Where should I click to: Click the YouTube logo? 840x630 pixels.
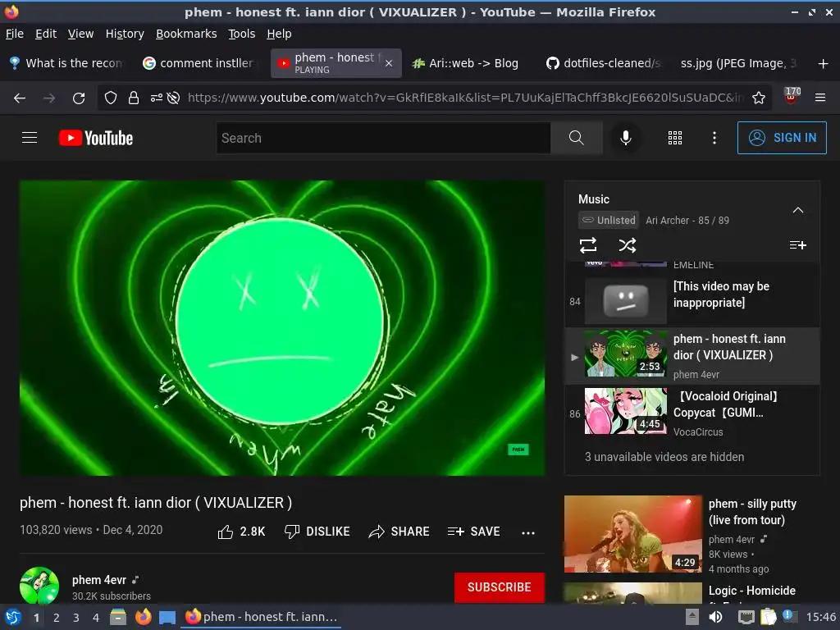(95, 138)
